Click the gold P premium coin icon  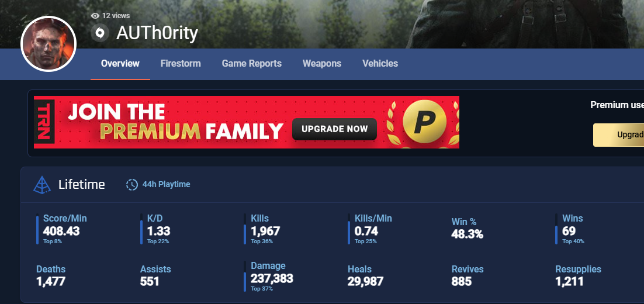[424, 122]
